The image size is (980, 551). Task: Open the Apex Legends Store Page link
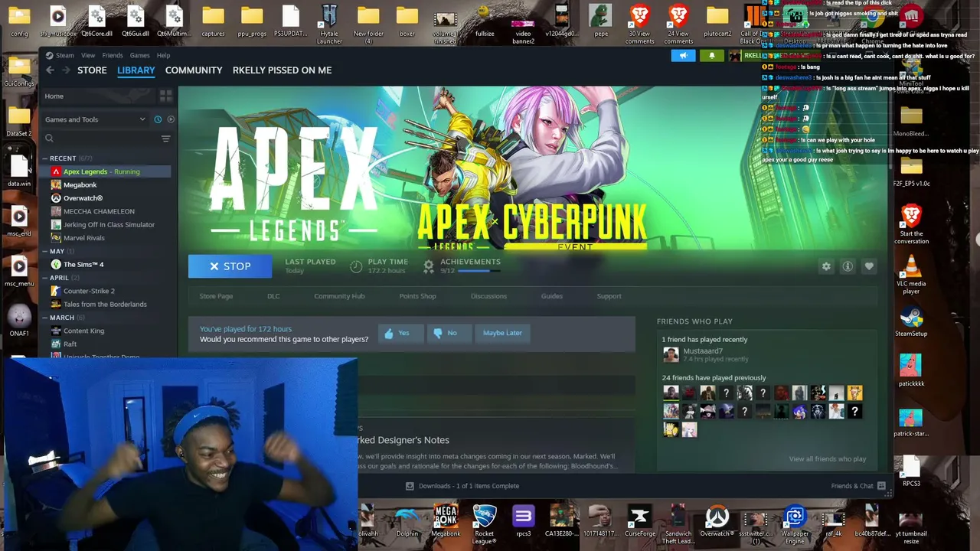click(216, 296)
